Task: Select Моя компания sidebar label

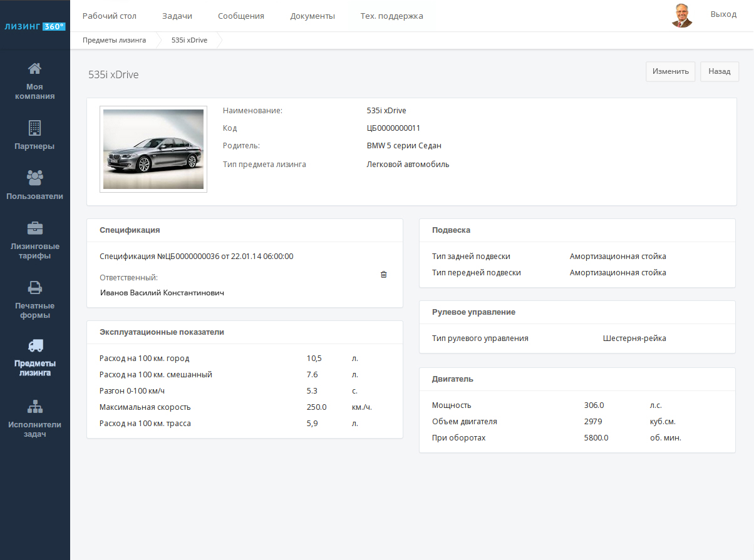Action: click(x=35, y=91)
